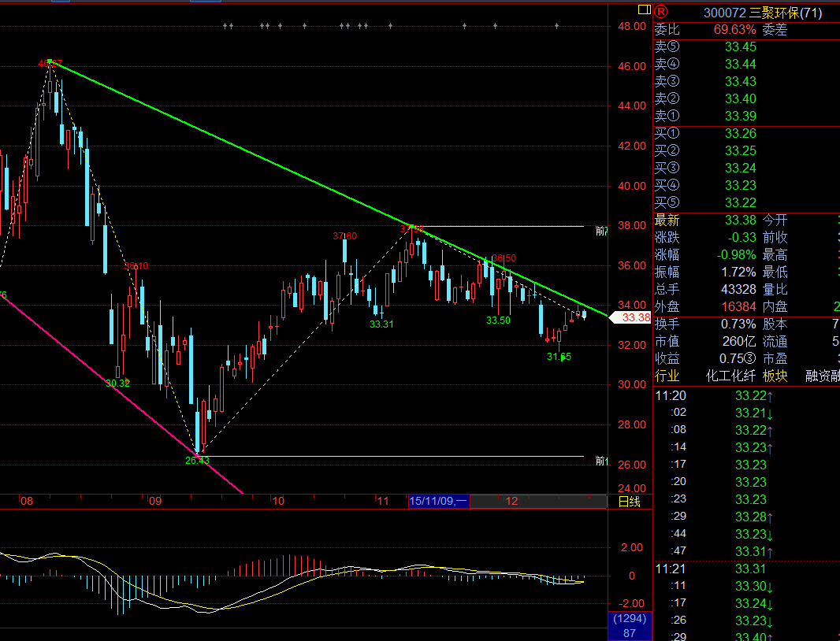Click the red circled R margin-trading icon
Image resolution: width=840 pixels, height=641 pixels.
click(x=661, y=12)
